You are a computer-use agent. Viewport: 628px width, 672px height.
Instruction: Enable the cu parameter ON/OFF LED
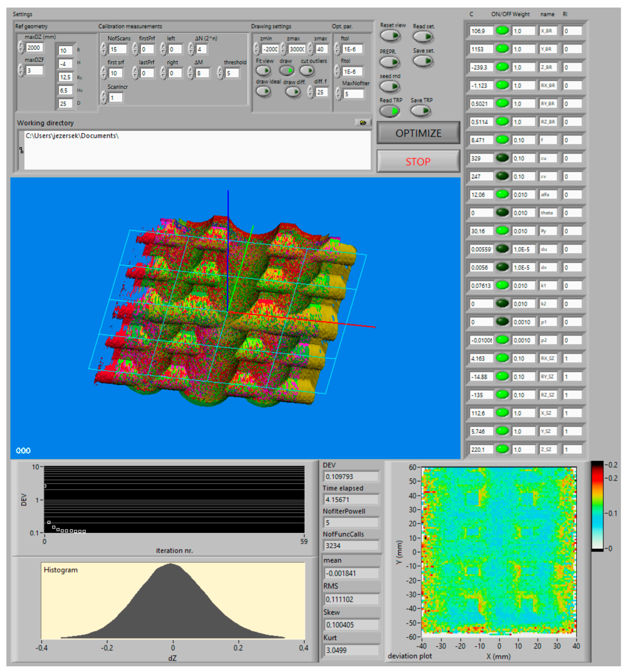(502, 158)
